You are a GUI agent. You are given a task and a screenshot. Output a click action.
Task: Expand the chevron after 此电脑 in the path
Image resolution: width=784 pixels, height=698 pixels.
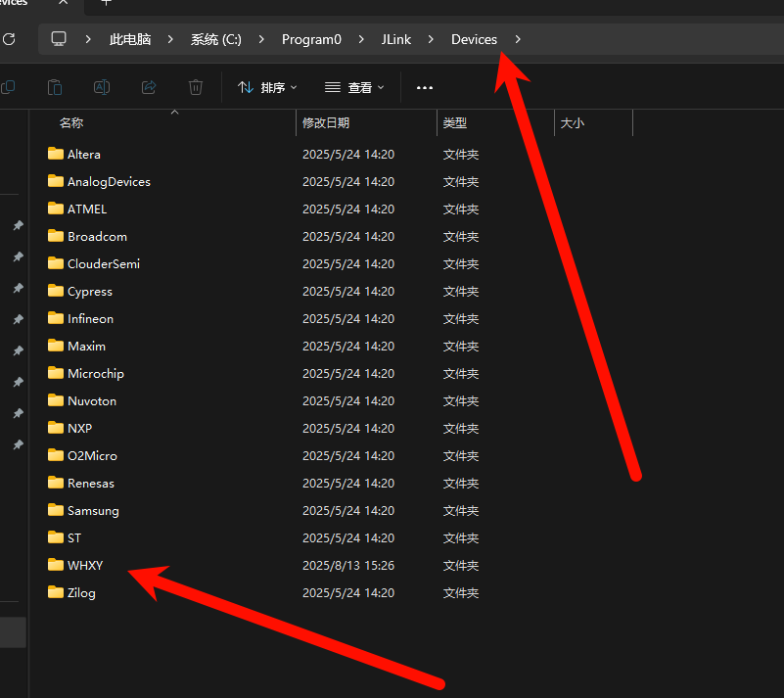[170, 39]
